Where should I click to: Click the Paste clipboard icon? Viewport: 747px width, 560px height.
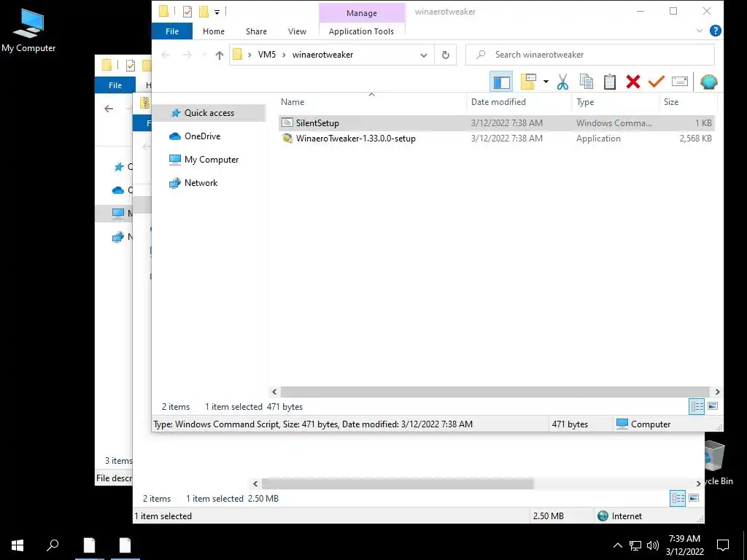[610, 82]
